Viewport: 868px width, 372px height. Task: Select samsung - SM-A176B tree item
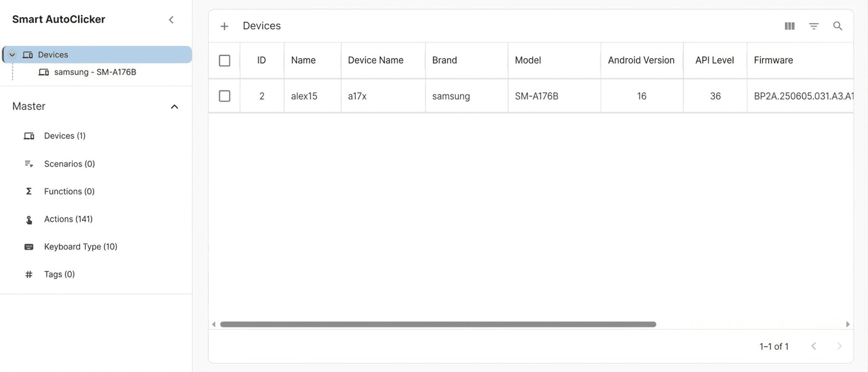95,72
